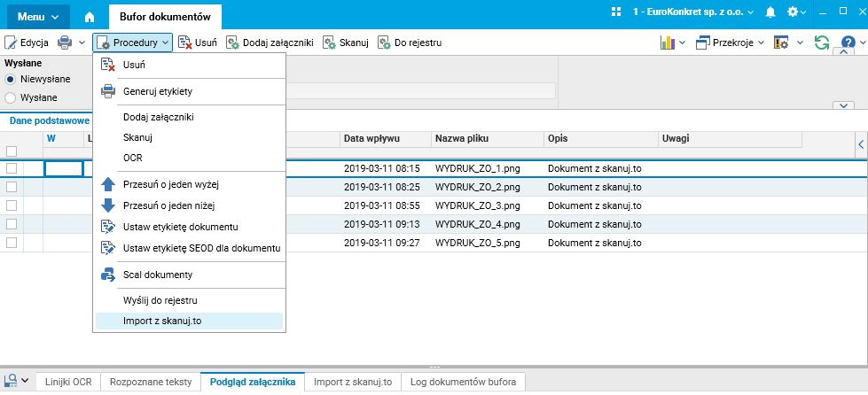Viewport: 868px width, 395px height.
Task: Click the Edycja button
Action: 27,43
